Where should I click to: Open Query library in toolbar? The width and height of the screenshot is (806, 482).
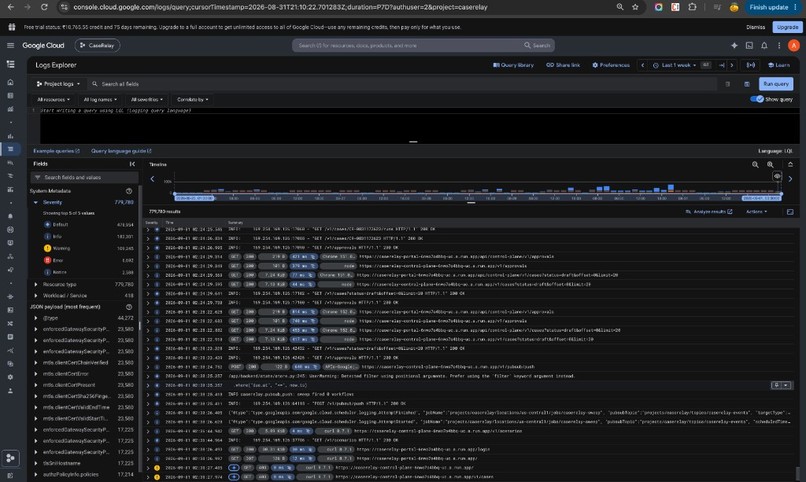(513, 65)
